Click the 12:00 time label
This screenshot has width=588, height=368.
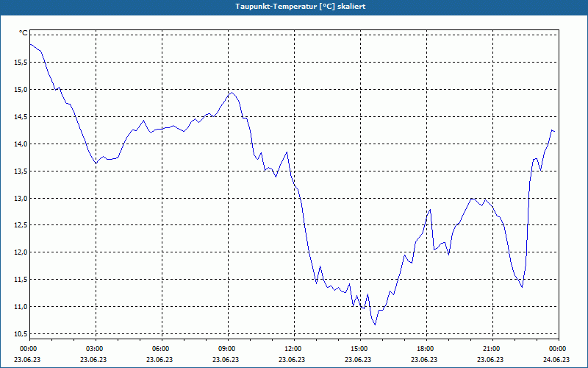(x=294, y=349)
